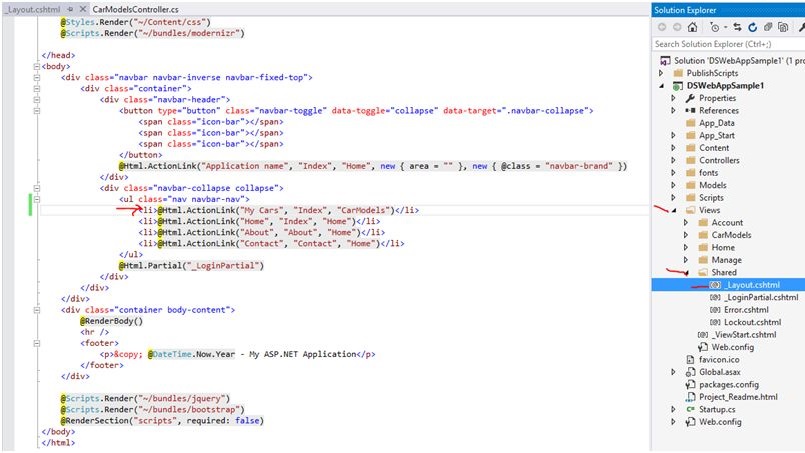Image resolution: width=805 pixels, height=453 pixels.
Task: Collapse the body tag outlining box
Action: [36, 66]
